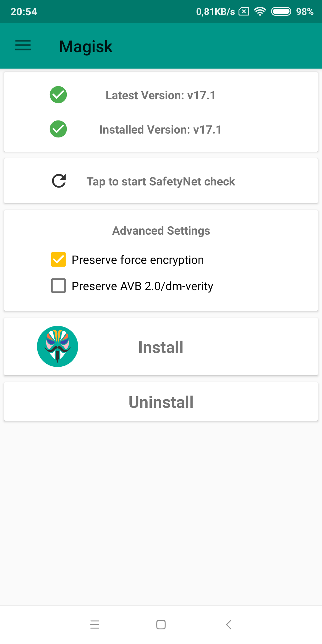Tap Latest Version v17.1 text
The width and height of the screenshot is (322, 644).
pyautogui.click(x=160, y=95)
